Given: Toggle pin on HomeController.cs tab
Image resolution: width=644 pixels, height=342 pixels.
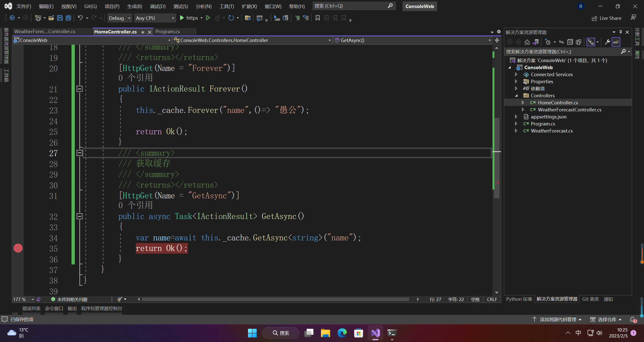Looking at the screenshot, I should (x=143, y=32).
